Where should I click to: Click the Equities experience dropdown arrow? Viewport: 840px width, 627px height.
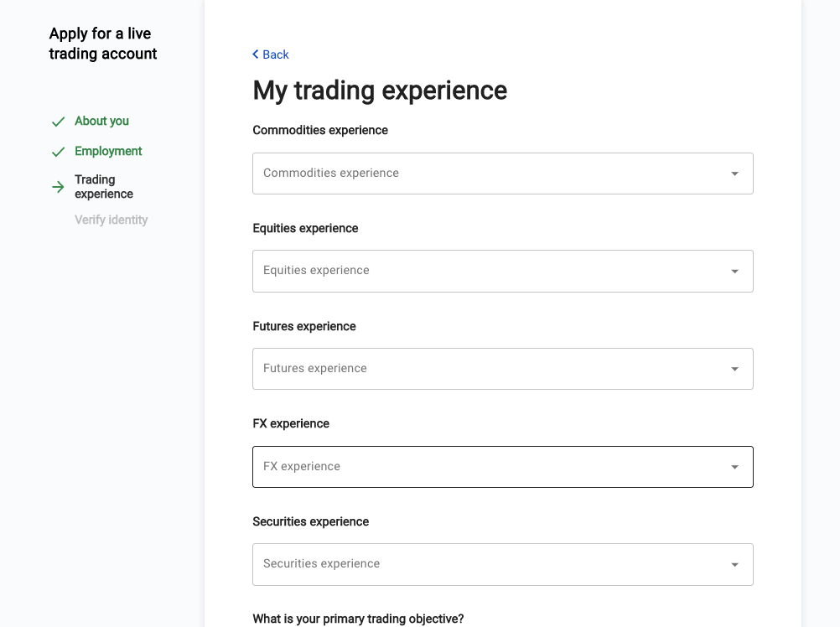click(x=735, y=272)
